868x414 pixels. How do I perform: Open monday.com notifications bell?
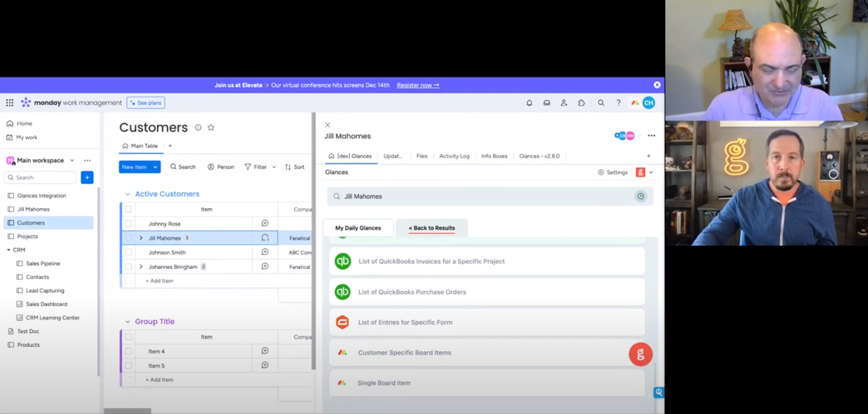pos(529,103)
